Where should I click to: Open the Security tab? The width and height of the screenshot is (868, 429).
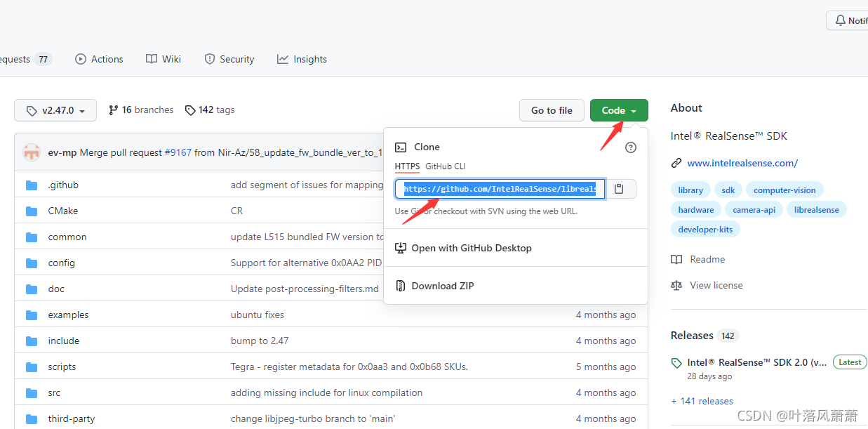pyautogui.click(x=229, y=59)
